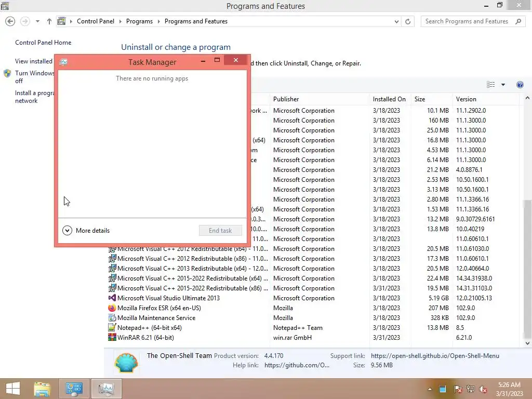Open Turn Windows features on or off
The width and height of the screenshot is (532, 399).
tap(34, 77)
